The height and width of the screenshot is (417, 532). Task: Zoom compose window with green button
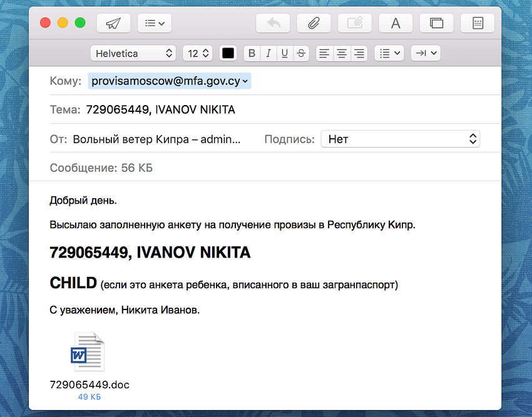point(80,23)
